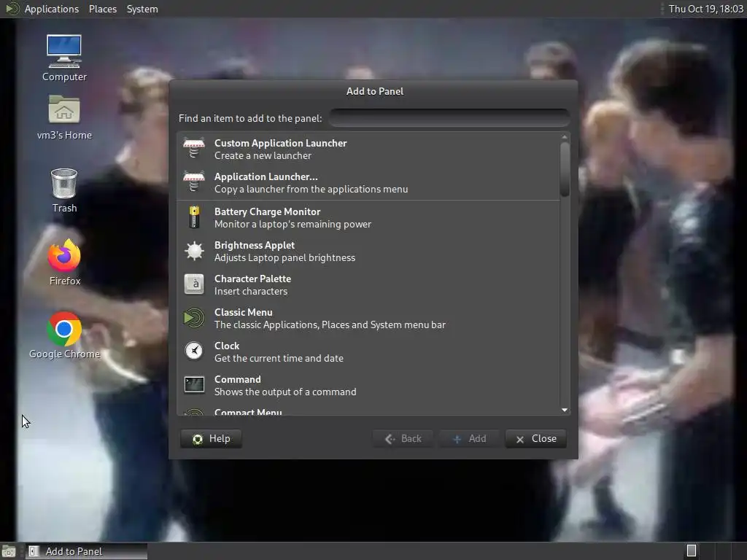Image resolution: width=747 pixels, height=560 pixels.
Task: Click the Back button
Action: coord(403,438)
